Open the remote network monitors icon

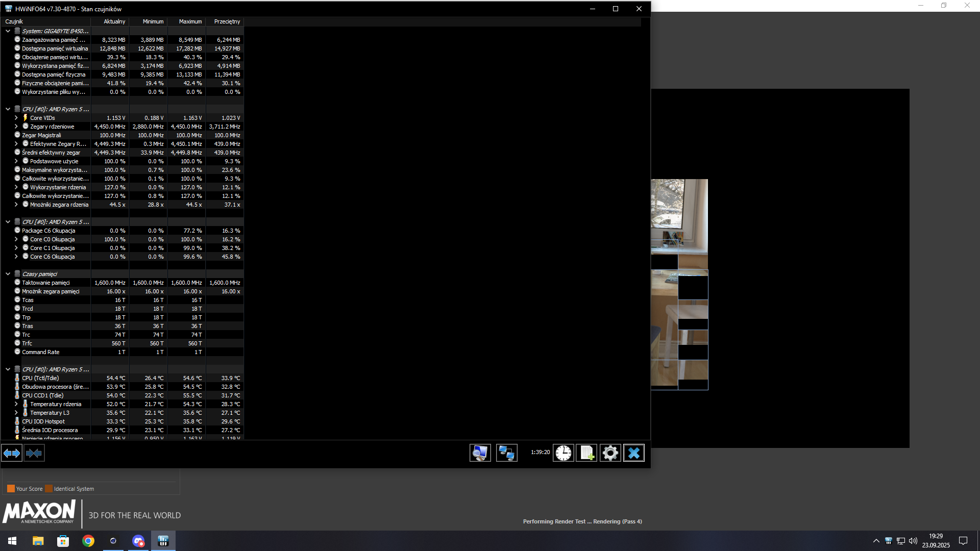click(506, 453)
